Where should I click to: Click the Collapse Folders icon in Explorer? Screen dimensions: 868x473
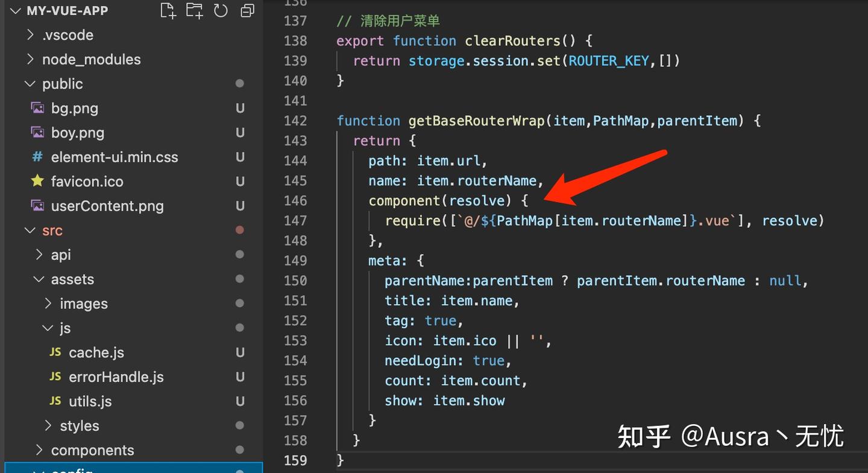point(247,10)
